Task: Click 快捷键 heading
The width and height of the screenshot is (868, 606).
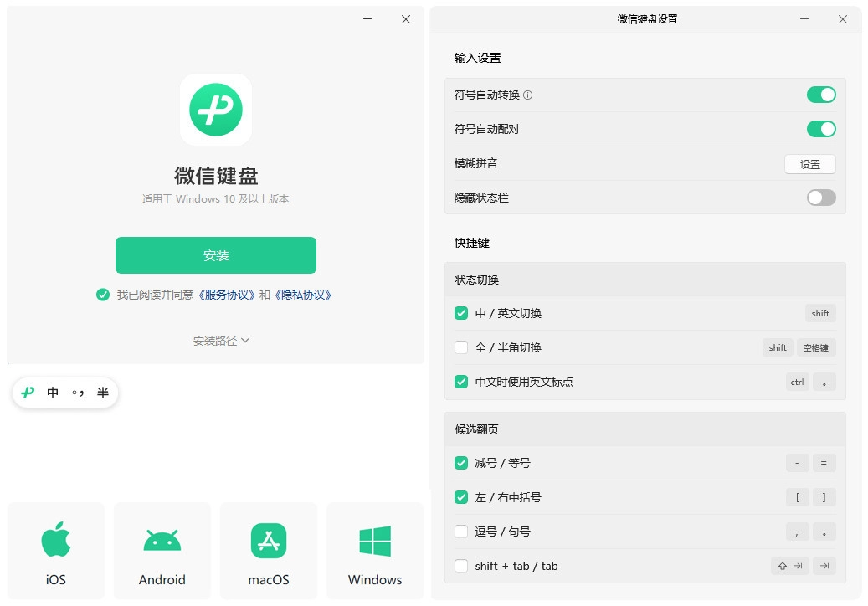Action: (471, 243)
